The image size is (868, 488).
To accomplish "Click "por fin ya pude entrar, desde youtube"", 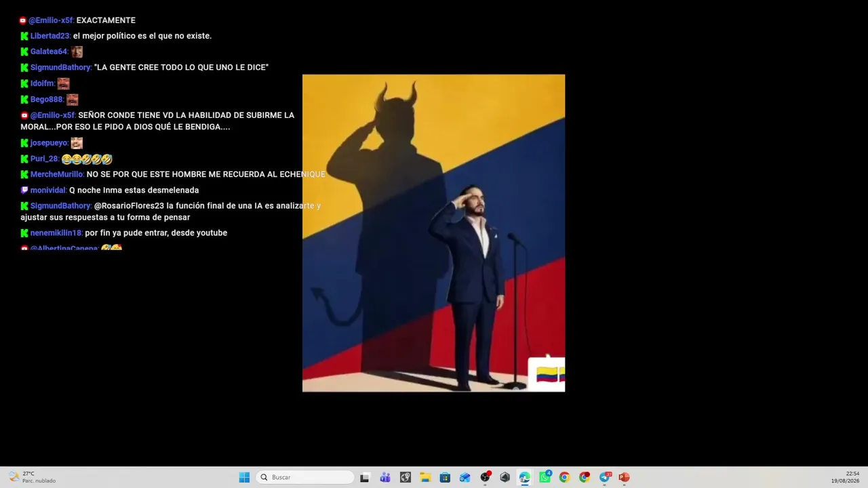I will (156, 233).
